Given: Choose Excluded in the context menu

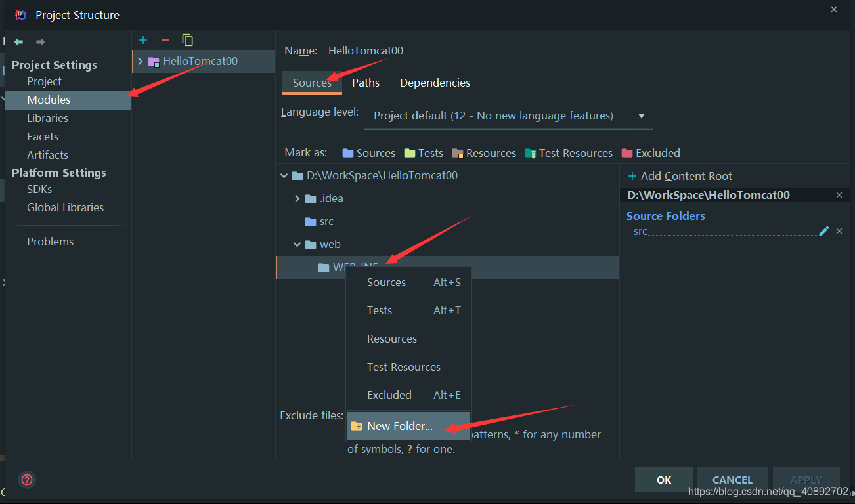Looking at the screenshot, I should click(x=408, y=395).
